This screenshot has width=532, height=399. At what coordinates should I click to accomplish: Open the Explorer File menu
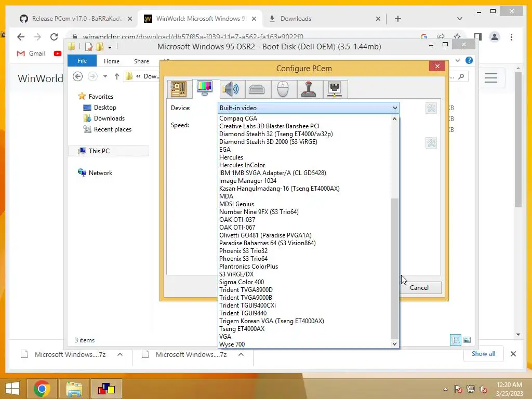tap(82, 61)
